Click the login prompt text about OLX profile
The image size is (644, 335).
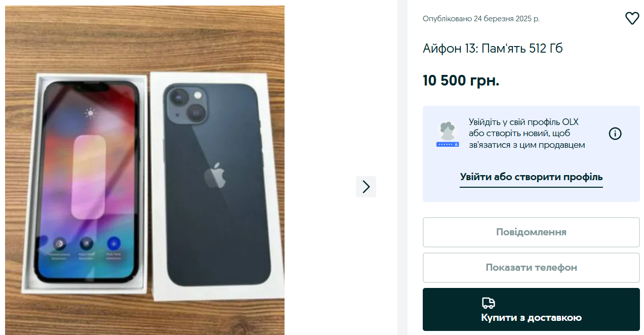pos(527,134)
